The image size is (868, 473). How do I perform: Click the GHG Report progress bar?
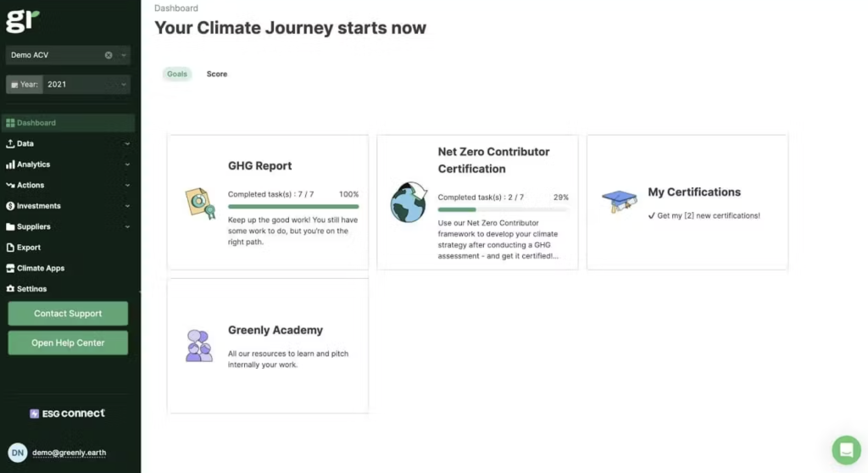pyautogui.click(x=292, y=206)
